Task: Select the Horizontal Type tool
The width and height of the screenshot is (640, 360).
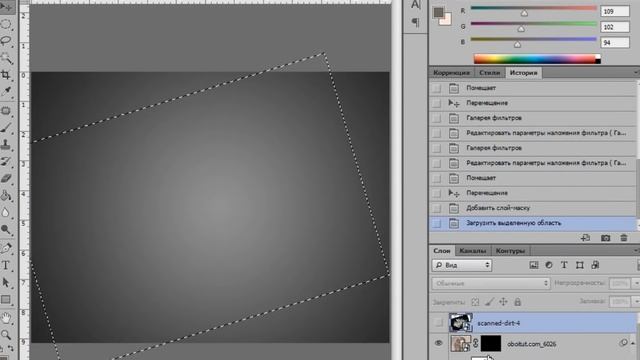Action: [6, 265]
